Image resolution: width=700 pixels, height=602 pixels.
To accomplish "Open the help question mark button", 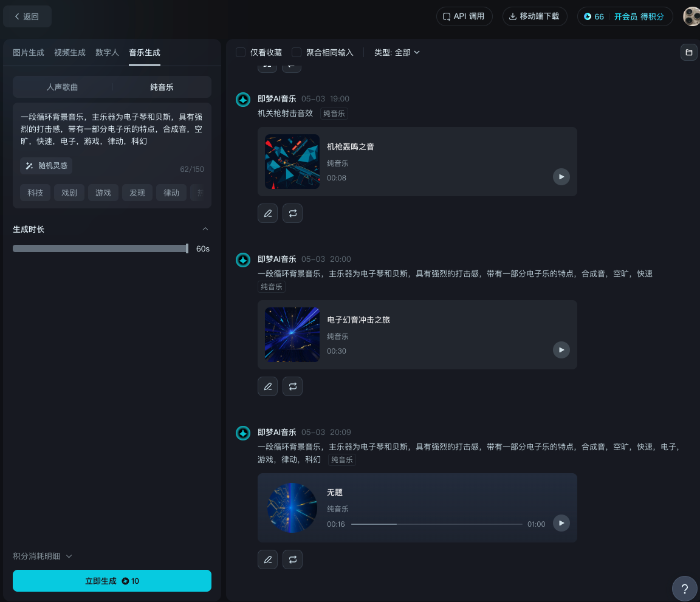I will [684, 589].
